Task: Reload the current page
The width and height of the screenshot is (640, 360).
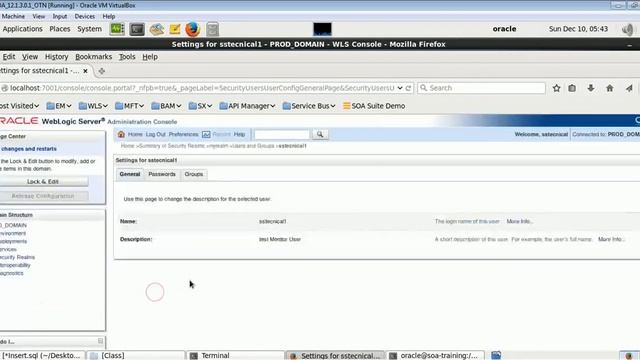Action: pyautogui.click(x=408, y=88)
